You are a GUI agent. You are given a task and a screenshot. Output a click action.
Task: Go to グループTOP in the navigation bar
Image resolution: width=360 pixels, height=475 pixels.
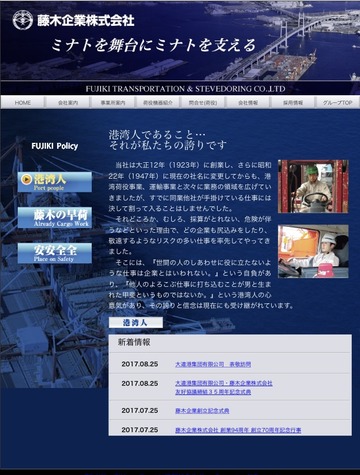(337, 103)
